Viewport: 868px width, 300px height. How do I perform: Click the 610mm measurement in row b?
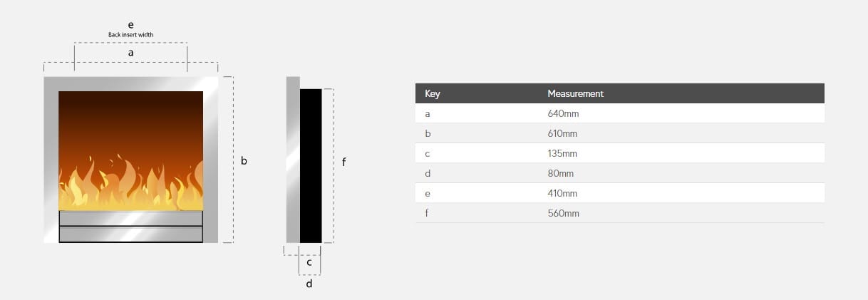tap(561, 133)
